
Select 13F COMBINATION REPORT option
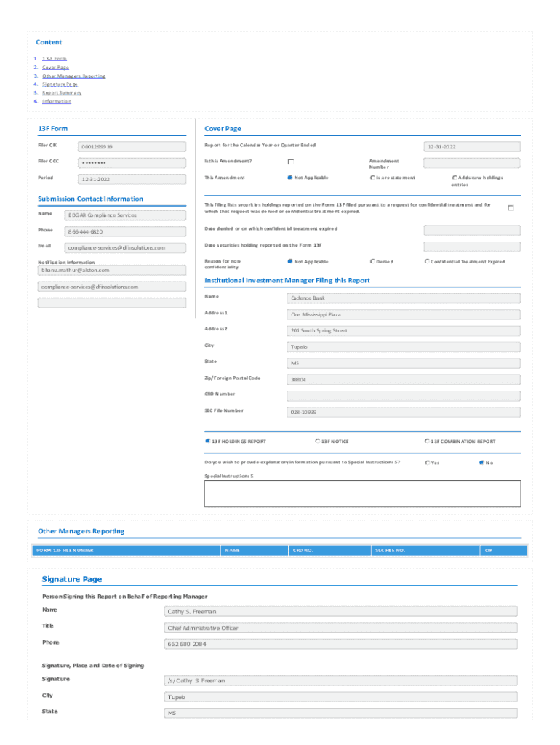427,441
